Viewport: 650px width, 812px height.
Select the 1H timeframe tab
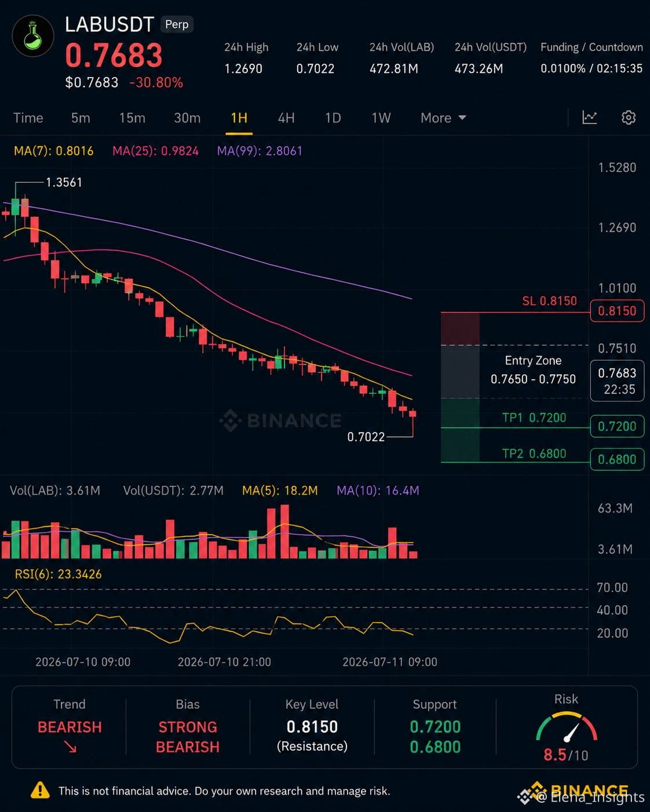(x=239, y=118)
